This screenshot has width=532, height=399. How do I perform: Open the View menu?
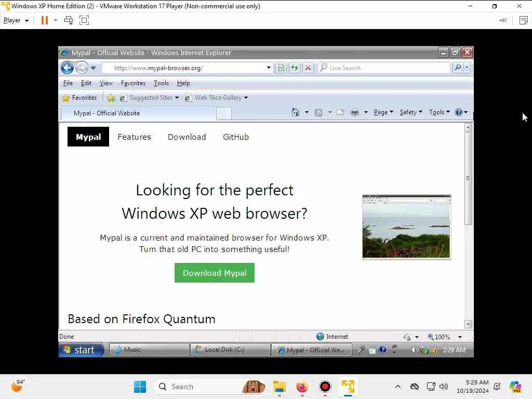pos(106,83)
